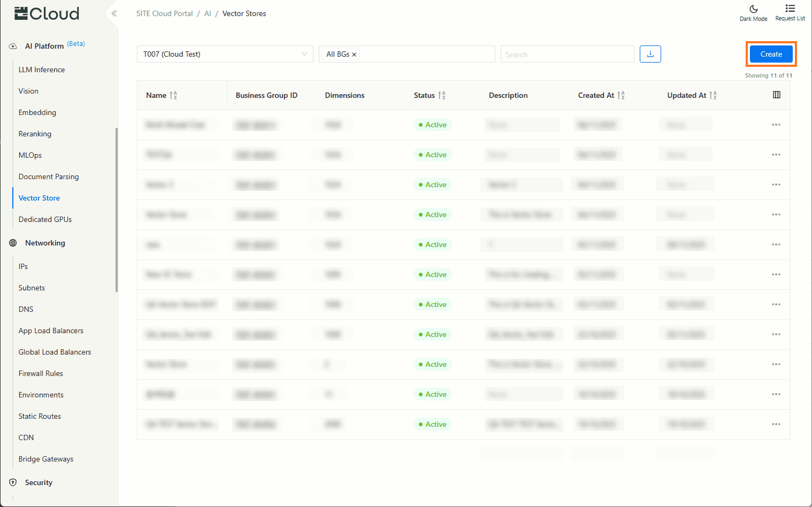Collapse the sidebar with the double-chevron icon
Viewport: 812px width, 507px height.
114,13
